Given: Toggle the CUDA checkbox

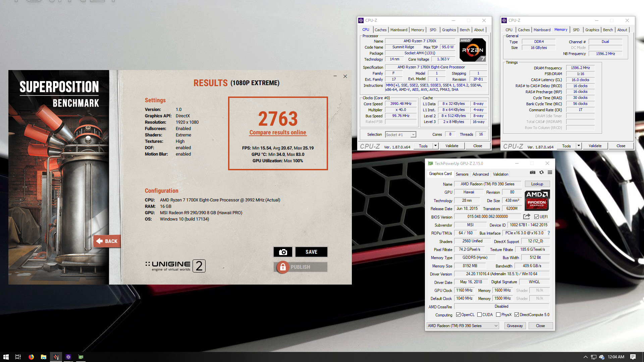Looking at the screenshot, I should 479,315.
